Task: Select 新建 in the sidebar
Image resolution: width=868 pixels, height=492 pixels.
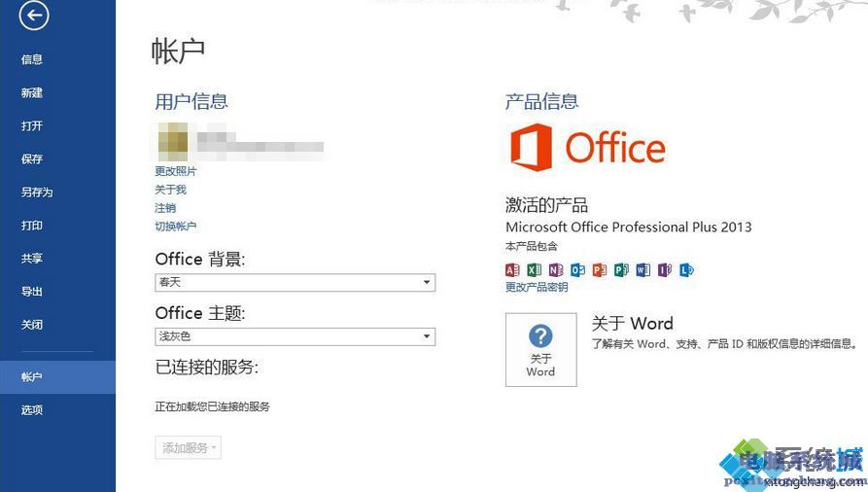Action: [x=32, y=92]
